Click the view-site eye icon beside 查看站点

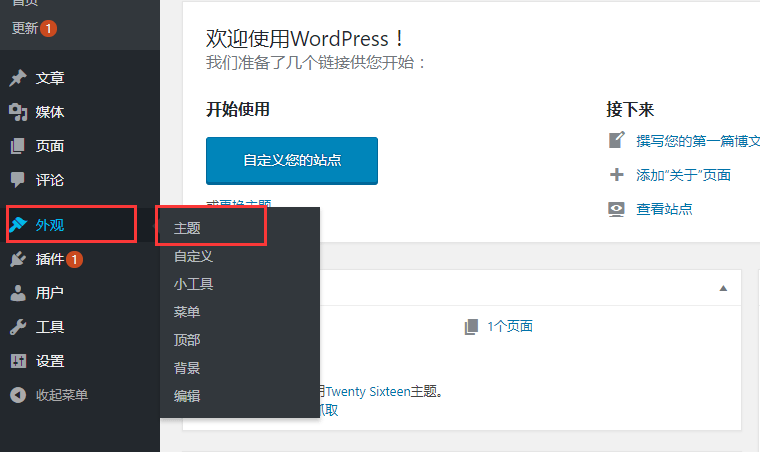(x=617, y=209)
